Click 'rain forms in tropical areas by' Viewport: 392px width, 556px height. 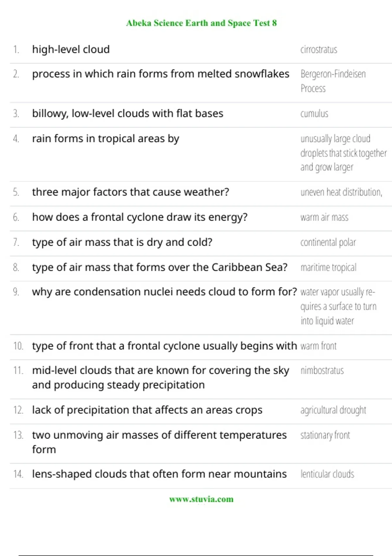[106, 139]
